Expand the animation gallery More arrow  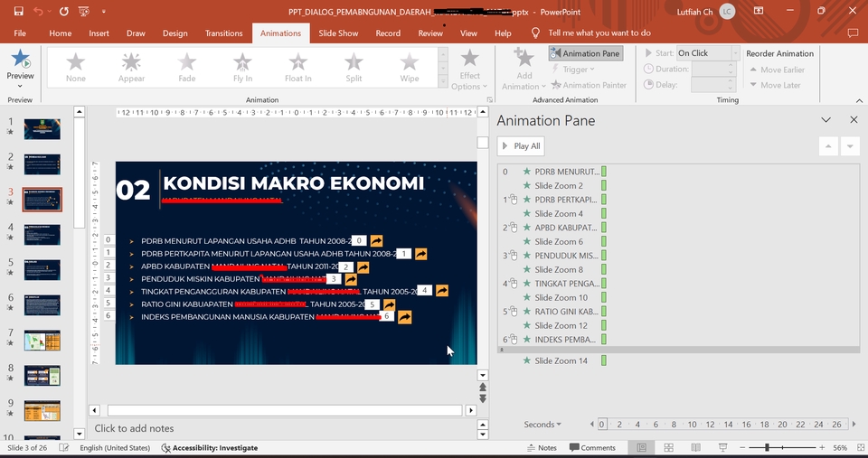443,82
